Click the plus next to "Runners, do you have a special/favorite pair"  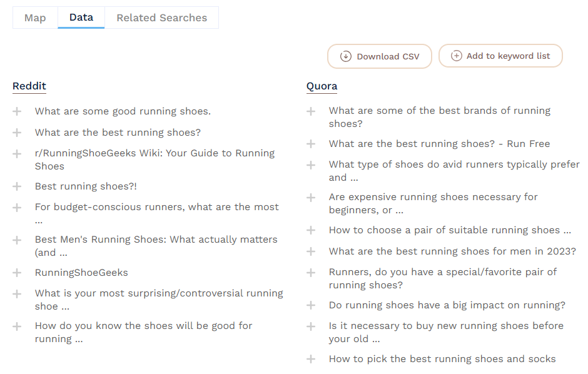pos(310,272)
